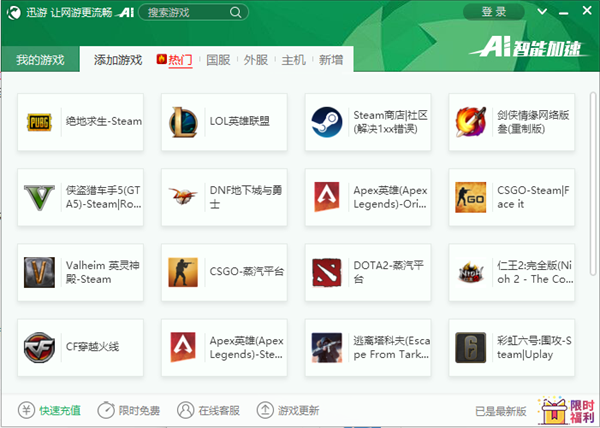Viewport: 600px width, 428px height.
Task: Select the 热门 category tab
Action: tap(180, 60)
